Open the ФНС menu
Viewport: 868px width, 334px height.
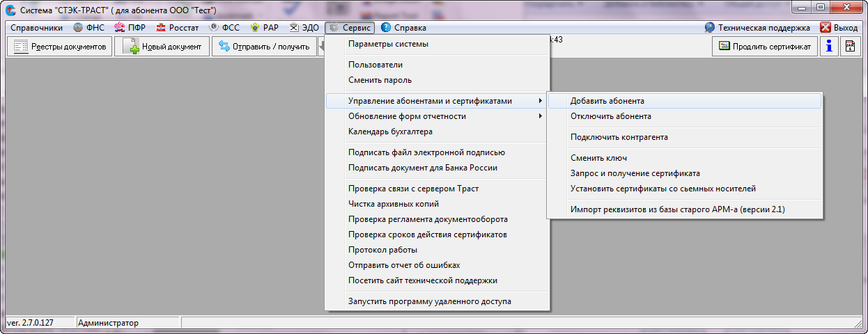[x=88, y=28]
